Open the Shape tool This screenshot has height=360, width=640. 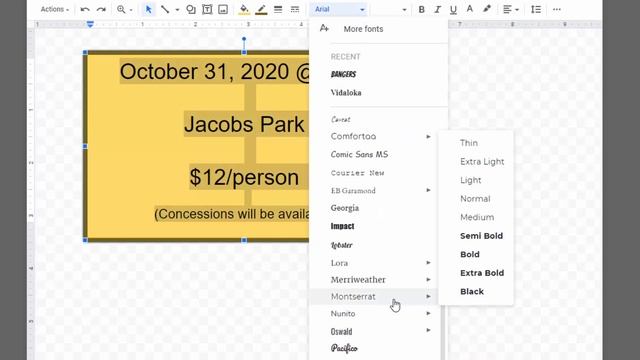pyautogui.click(x=191, y=9)
